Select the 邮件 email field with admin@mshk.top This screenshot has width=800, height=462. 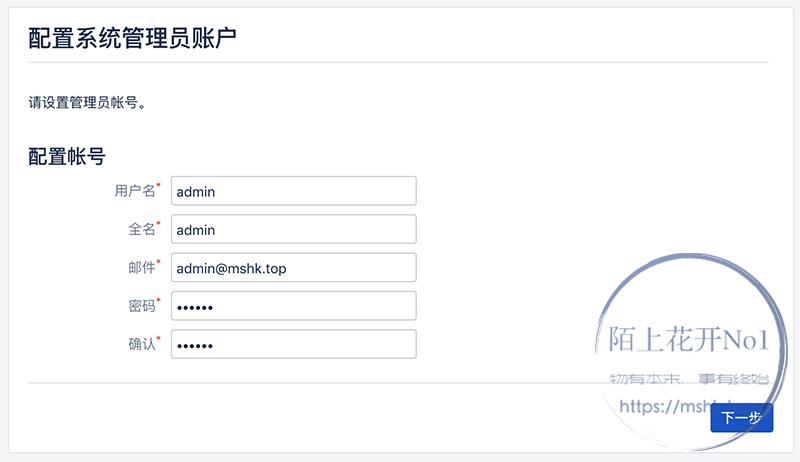point(293,267)
